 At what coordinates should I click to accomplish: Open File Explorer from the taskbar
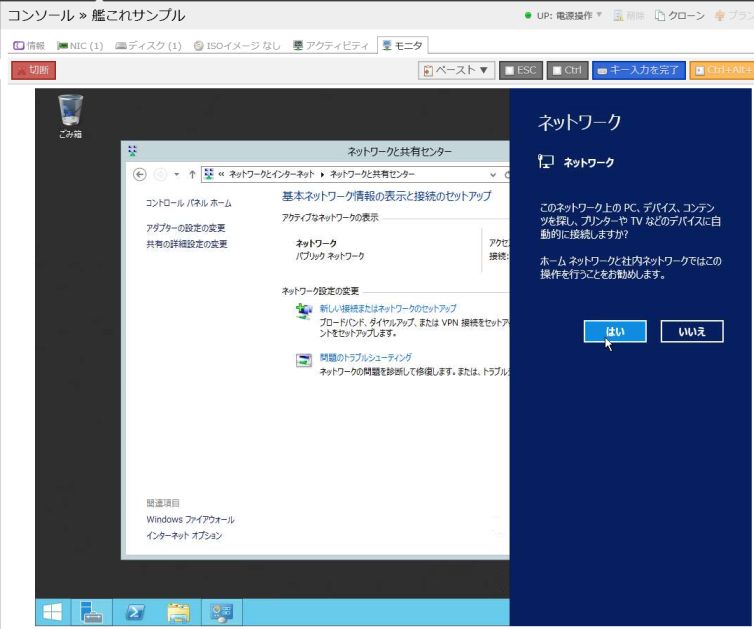point(178,612)
